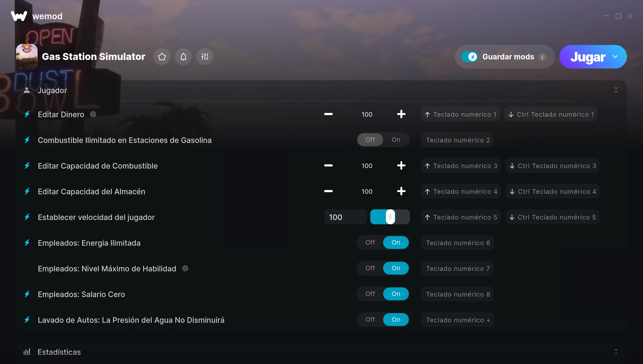This screenshot has height=364, width=643.
Task: Open the mod settings sliders icon
Action: 205,57
